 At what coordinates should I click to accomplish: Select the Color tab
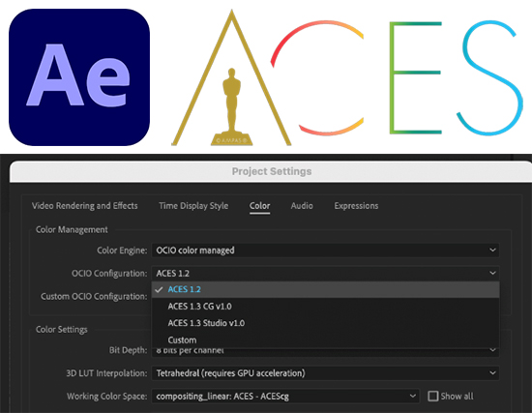(x=259, y=206)
